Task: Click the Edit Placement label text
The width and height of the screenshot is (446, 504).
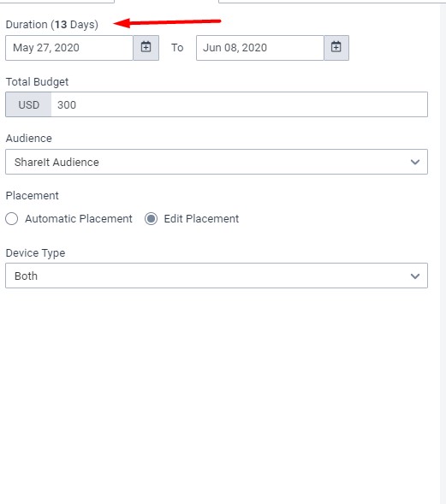Action: 201,219
